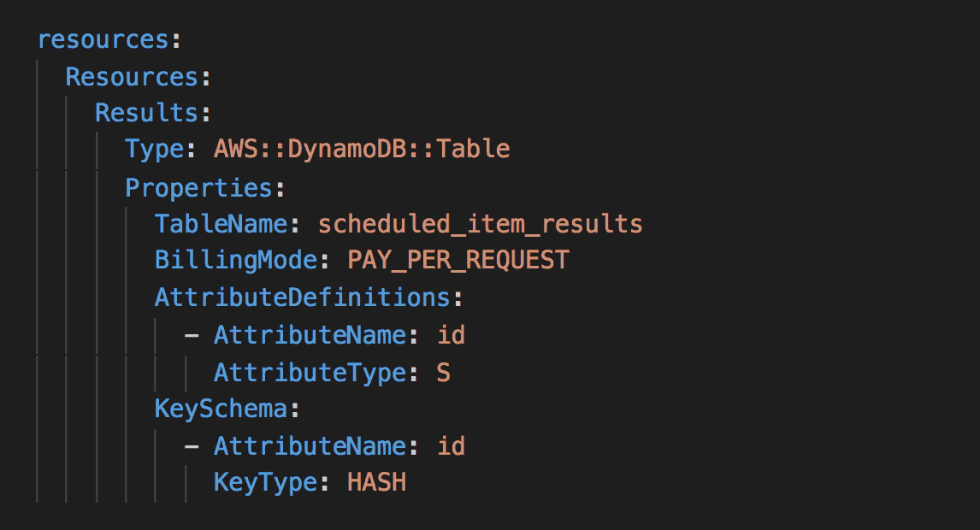The height and width of the screenshot is (530, 980).
Task: Click the id value under AttributeDefinitions
Action: click(451, 334)
